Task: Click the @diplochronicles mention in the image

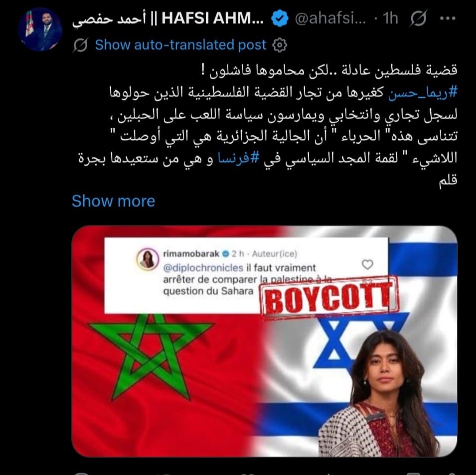Action: [203, 268]
